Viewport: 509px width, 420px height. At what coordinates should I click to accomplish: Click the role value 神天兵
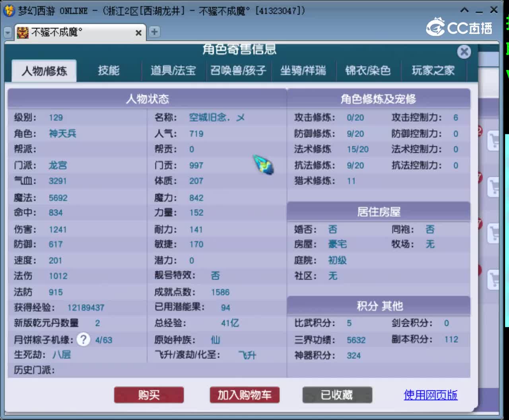62,134
